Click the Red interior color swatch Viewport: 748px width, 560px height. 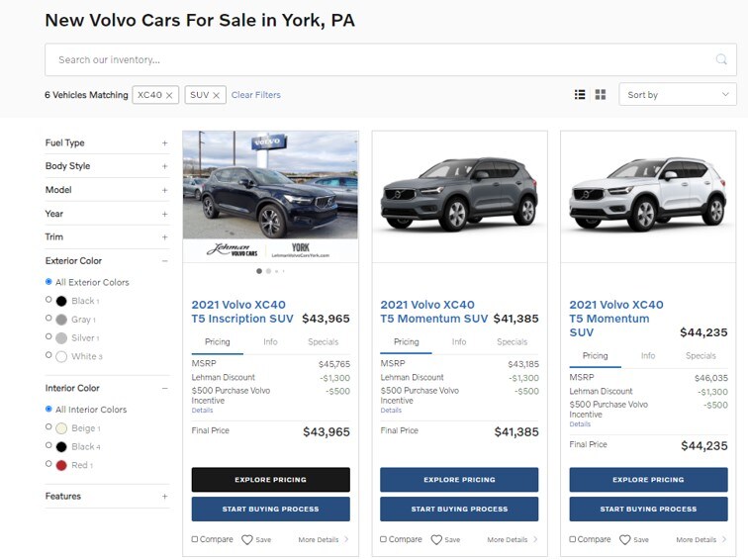(x=61, y=465)
